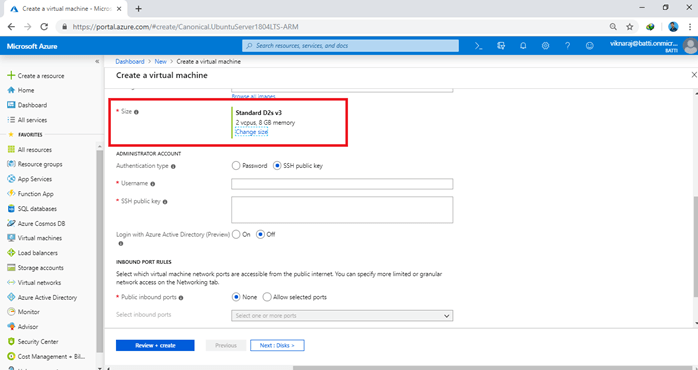Click the horizontal scrollbar at bottom

click(494, 368)
